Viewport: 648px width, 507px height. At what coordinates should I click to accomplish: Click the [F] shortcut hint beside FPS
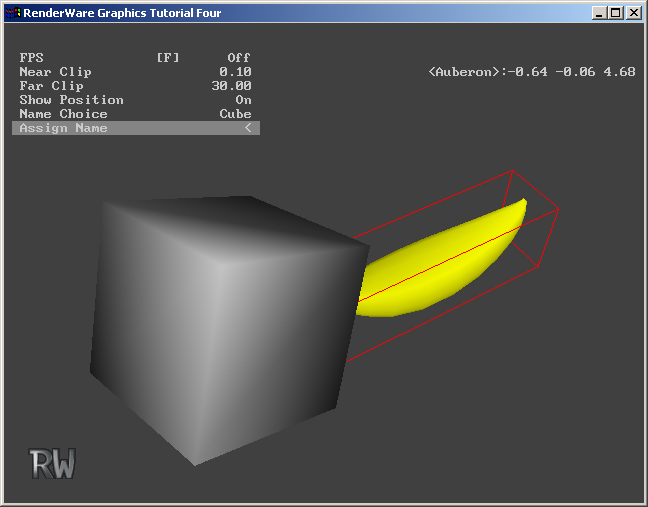coord(167,58)
